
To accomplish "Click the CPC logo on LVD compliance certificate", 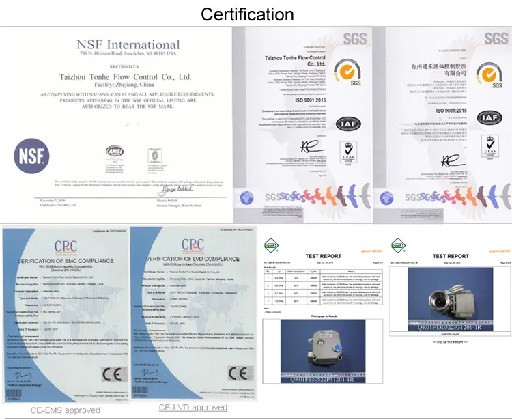I will click(193, 247).
